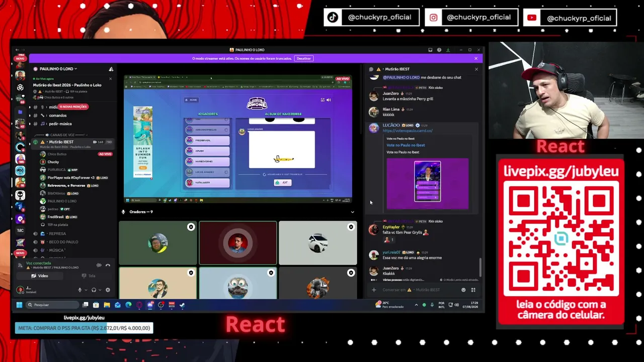This screenshot has width=644, height=362.
Task: Click the invite people icon beside server name
Action: pyautogui.click(x=111, y=69)
